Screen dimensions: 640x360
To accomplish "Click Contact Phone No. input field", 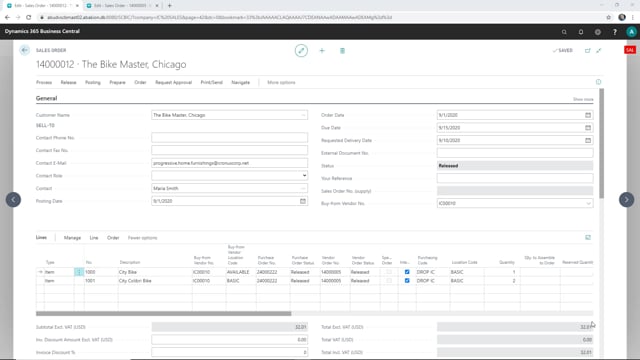I will pos(229,138).
